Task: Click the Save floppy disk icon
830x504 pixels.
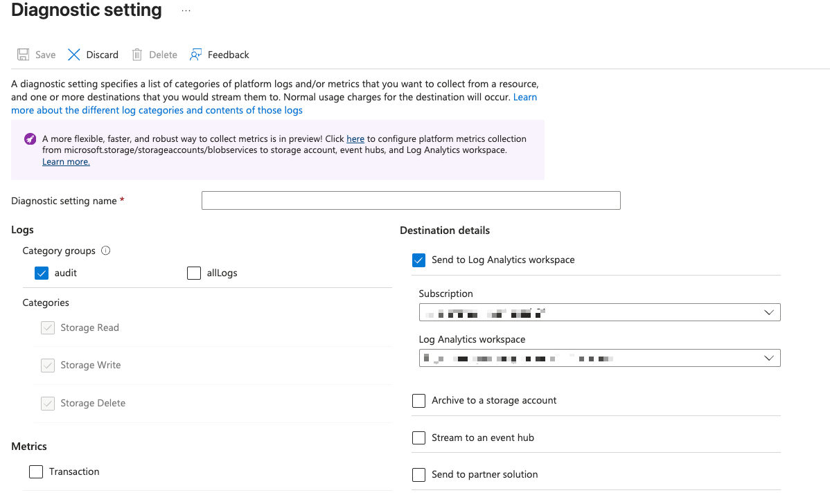Action: tap(24, 55)
